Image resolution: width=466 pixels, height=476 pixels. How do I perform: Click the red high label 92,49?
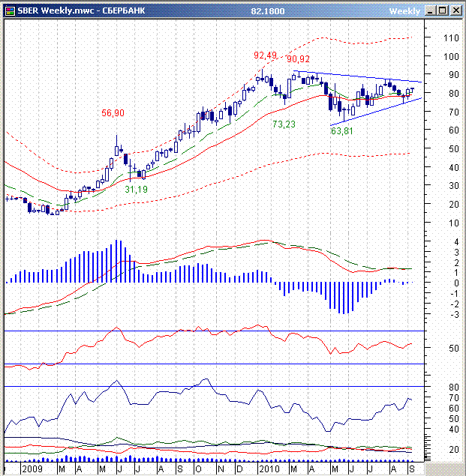click(x=265, y=55)
